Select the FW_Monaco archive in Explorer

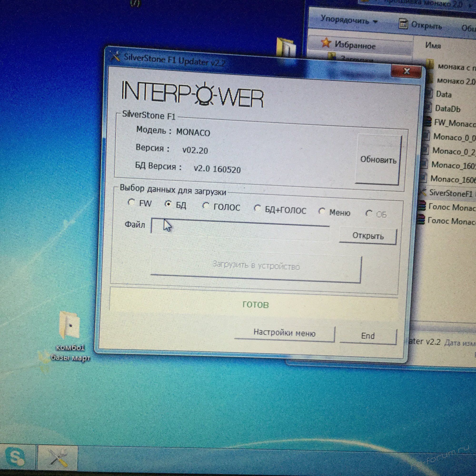pos(455,123)
